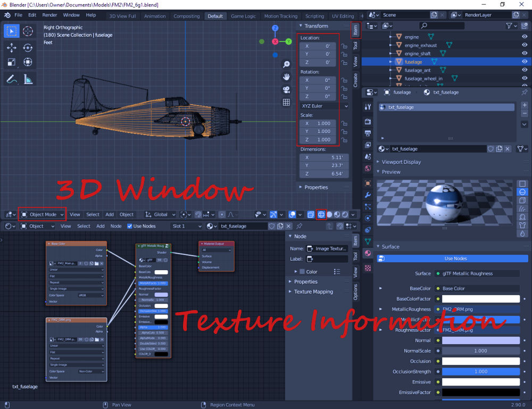Add a material slot with plus button
This screenshot has width=532, height=409.
click(x=524, y=105)
